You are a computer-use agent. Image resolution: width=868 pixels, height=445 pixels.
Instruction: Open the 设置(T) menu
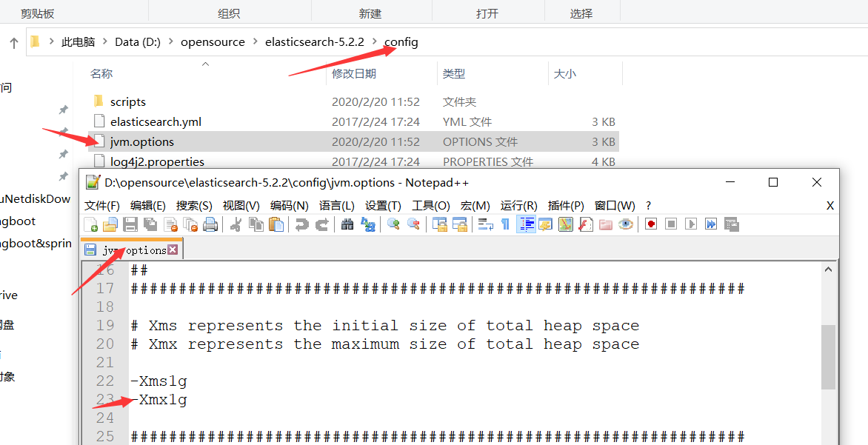383,205
